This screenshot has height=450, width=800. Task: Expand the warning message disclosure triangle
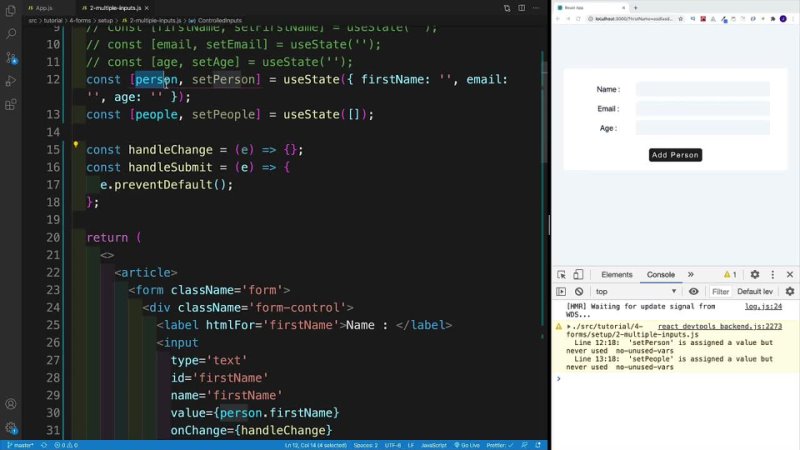pos(569,327)
